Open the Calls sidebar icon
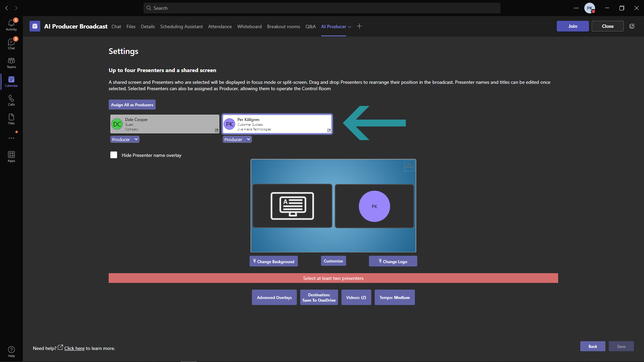The image size is (644, 362). point(11,100)
